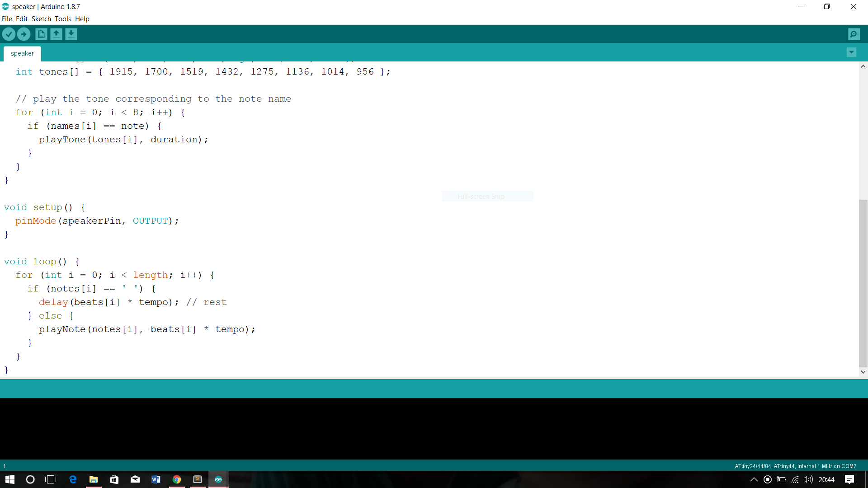Image resolution: width=868 pixels, height=488 pixels.
Task: Open Arduino IDE File menu
Action: pos(7,19)
